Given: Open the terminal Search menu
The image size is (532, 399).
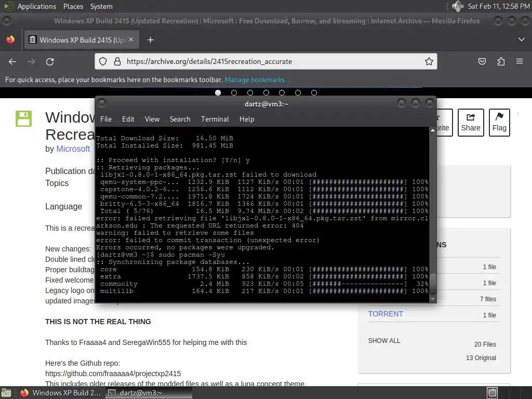Looking at the screenshot, I should pyautogui.click(x=180, y=119).
